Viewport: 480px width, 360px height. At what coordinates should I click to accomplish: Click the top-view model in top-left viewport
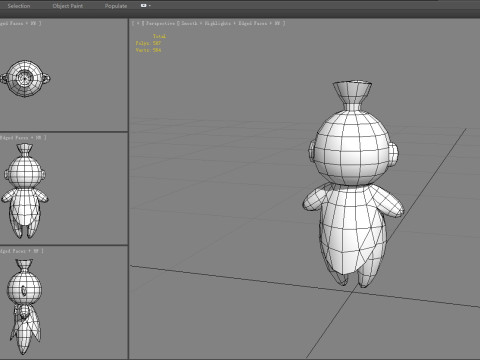pyautogui.click(x=25, y=79)
